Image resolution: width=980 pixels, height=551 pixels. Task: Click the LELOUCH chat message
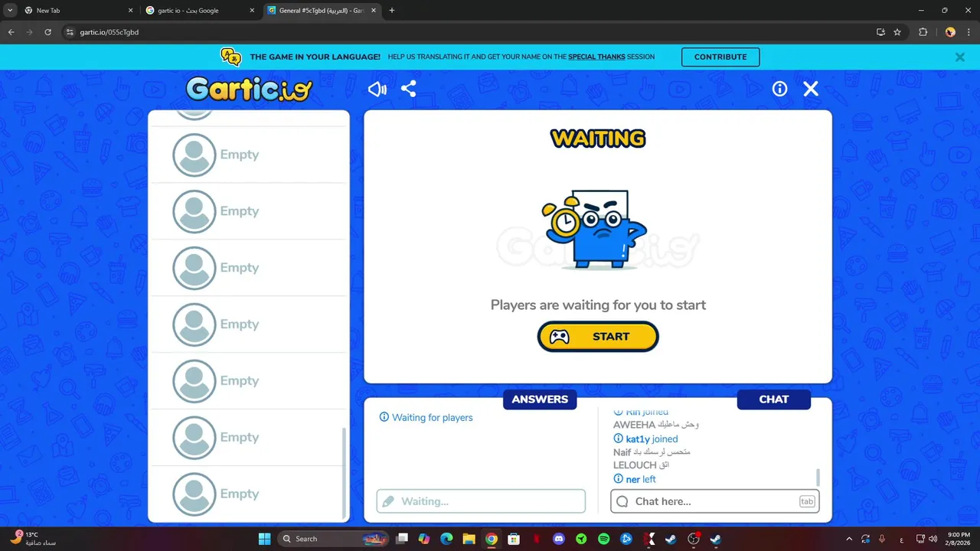click(642, 465)
